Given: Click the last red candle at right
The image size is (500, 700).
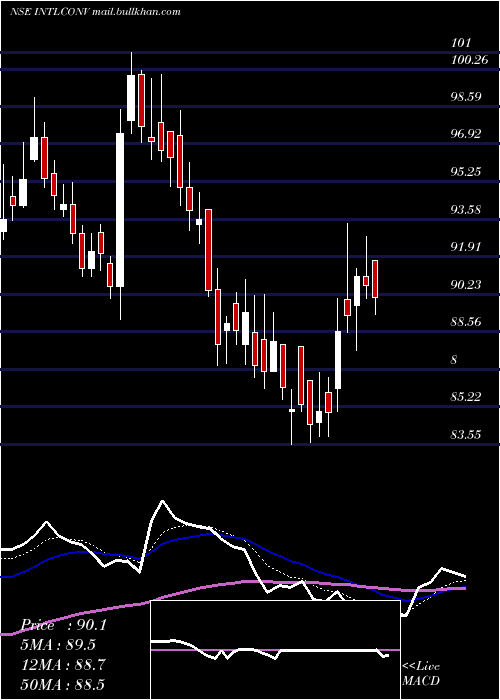Looking at the screenshot, I should tap(375, 279).
